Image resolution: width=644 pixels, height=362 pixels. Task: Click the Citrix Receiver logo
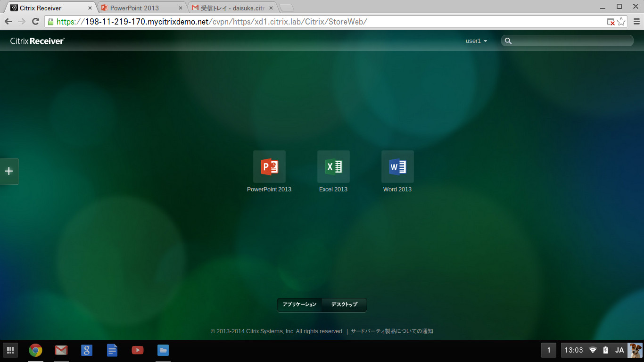point(37,41)
